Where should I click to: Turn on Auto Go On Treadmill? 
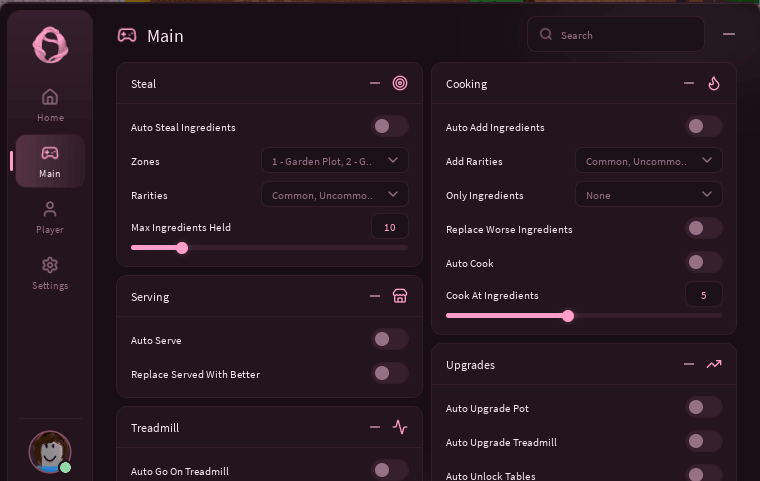click(390, 470)
